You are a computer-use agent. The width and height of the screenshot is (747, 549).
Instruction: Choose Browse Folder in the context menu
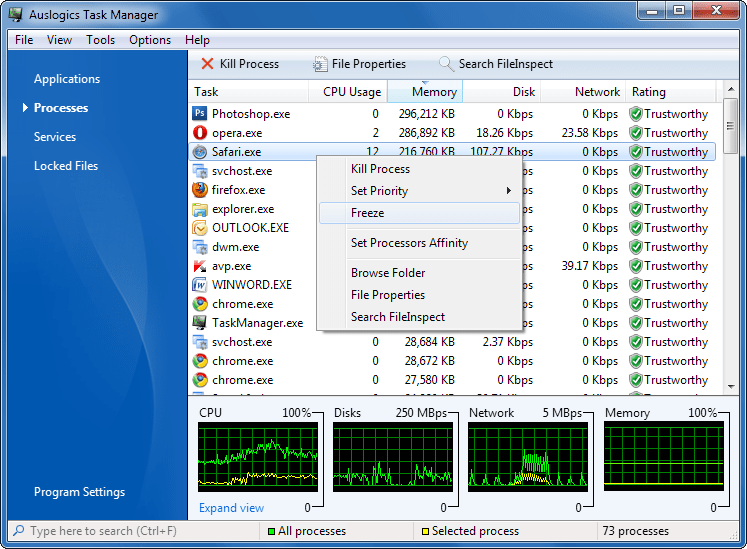[x=419, y=273]
